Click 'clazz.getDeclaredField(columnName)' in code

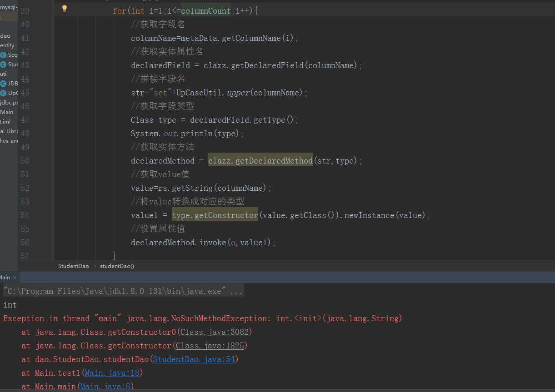coord(280,65)
